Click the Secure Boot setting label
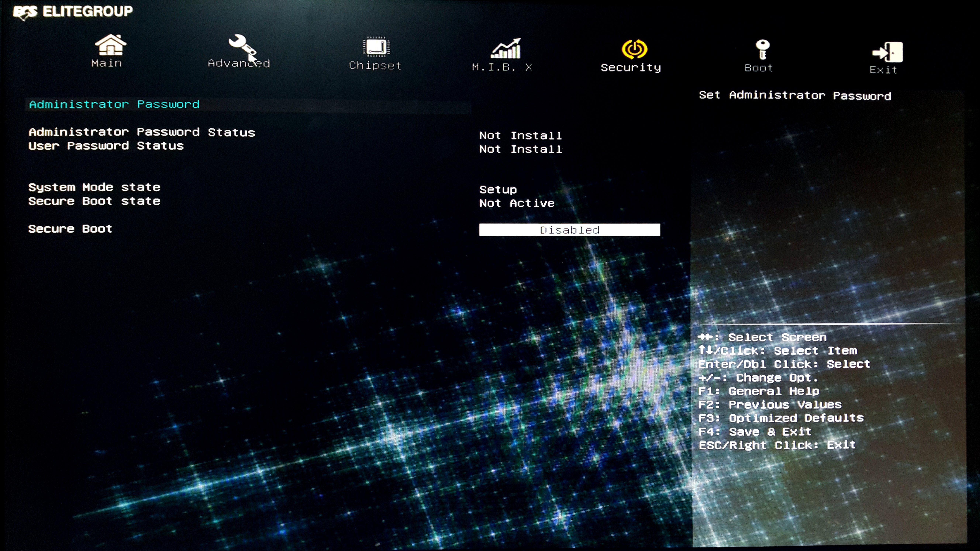This screenshot has width=980, height=551. pos(70,228)
